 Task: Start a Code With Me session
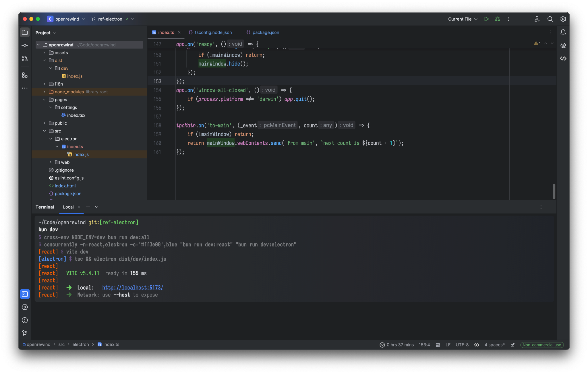coord(537,19)
